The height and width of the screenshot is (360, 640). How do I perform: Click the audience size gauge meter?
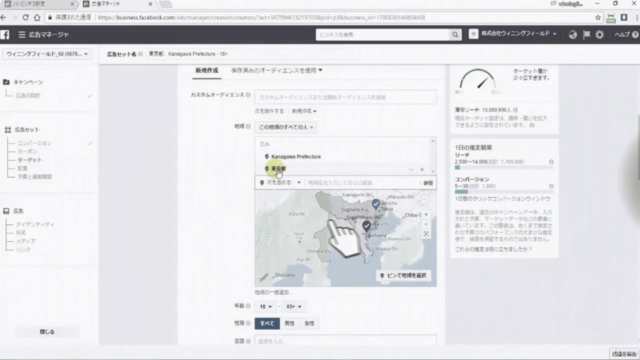[478, 80]
